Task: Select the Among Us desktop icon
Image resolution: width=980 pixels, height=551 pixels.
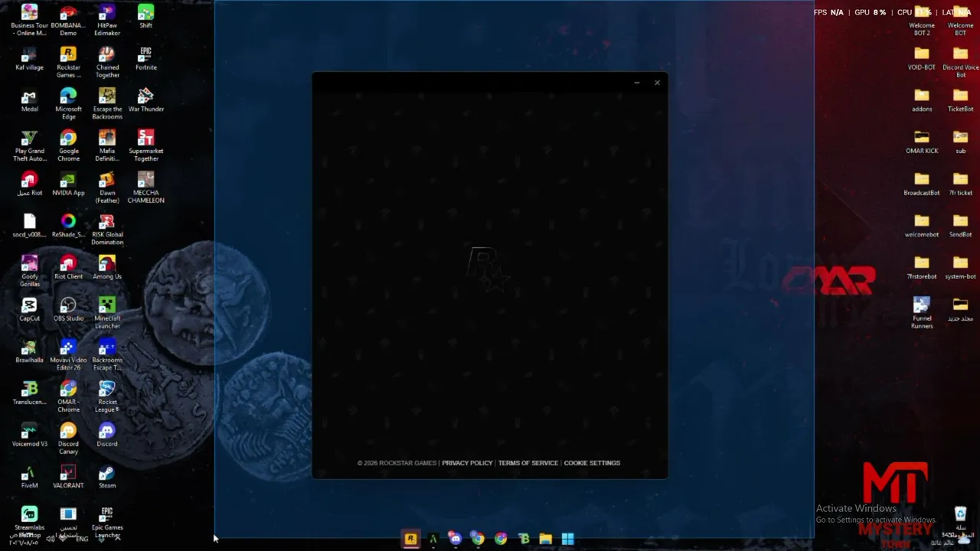Action: [x=107, y=268]
